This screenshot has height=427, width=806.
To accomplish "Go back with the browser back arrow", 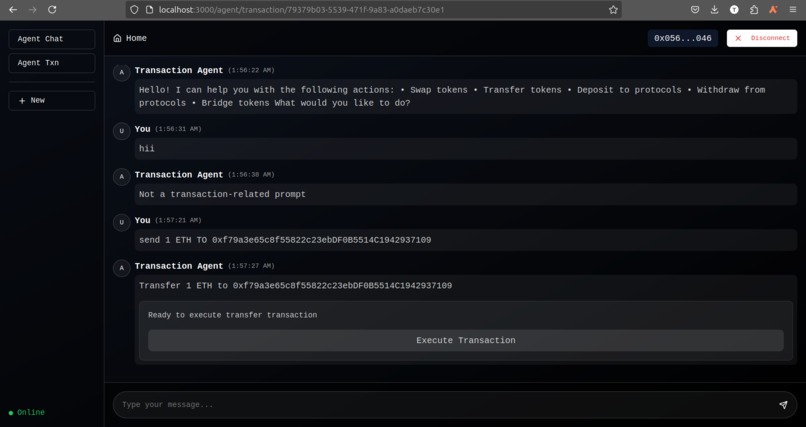I will pos(13,10).
